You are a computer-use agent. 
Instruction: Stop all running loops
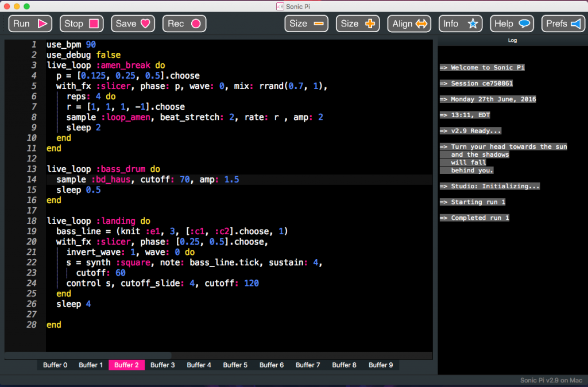click(82, 24)
